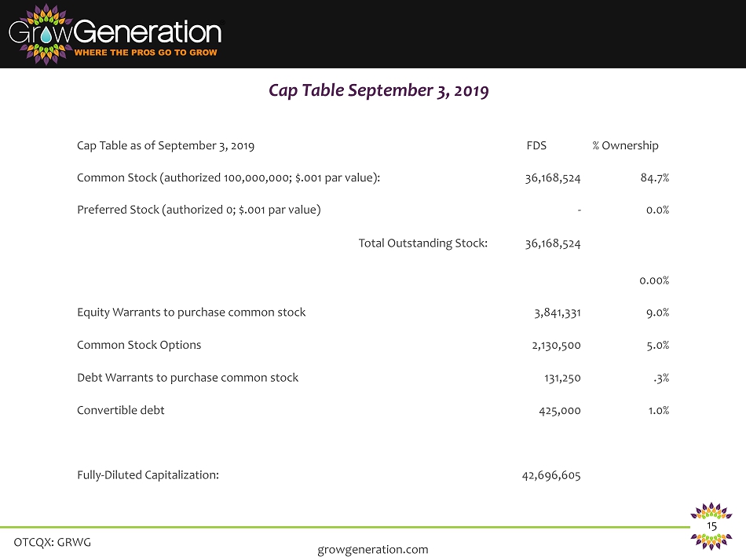The image size is (746, 560).
Task: Open the growgeneration.com footer link
Action: click(373, 549)
